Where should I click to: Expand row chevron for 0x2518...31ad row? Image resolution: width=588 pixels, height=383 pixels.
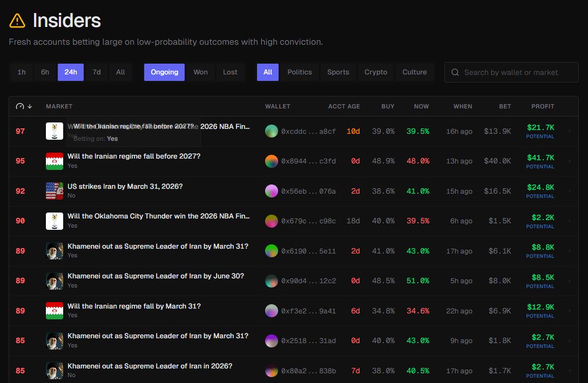pyautogui.click(x=570, y=340)
